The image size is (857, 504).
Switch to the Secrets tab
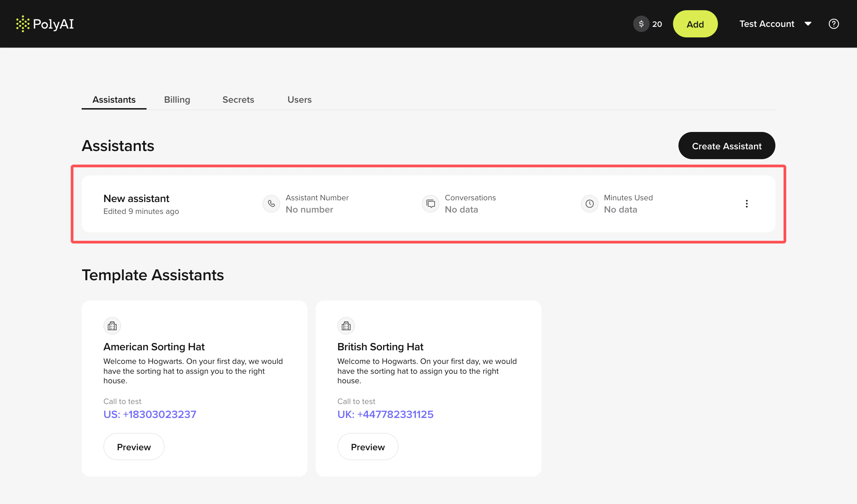[x=238, y=100]
